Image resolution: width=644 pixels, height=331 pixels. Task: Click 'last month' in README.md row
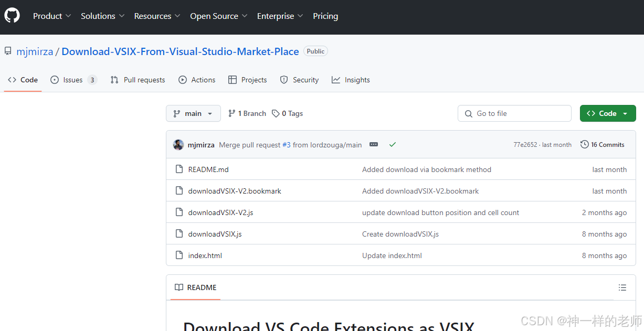[x=609, y=169]
